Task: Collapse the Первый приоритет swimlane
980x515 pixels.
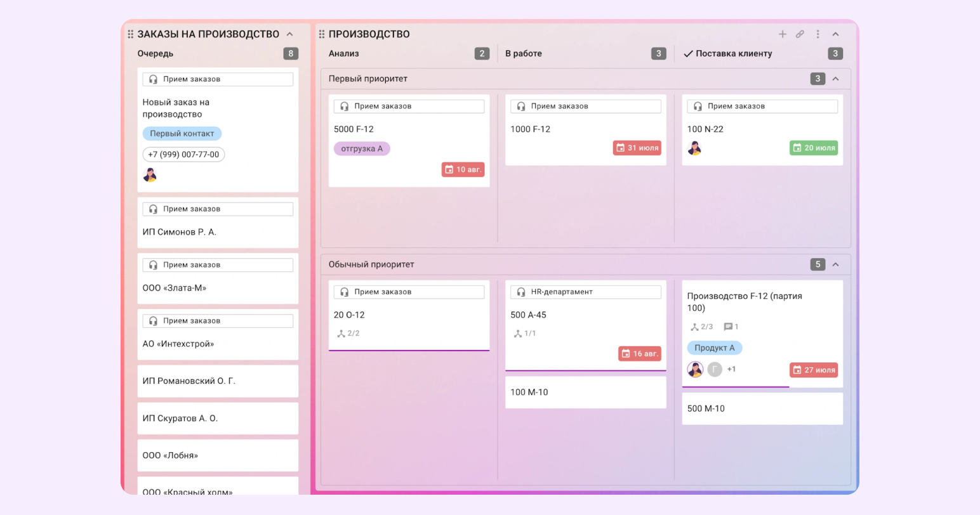Action: [x=835, y=79]
